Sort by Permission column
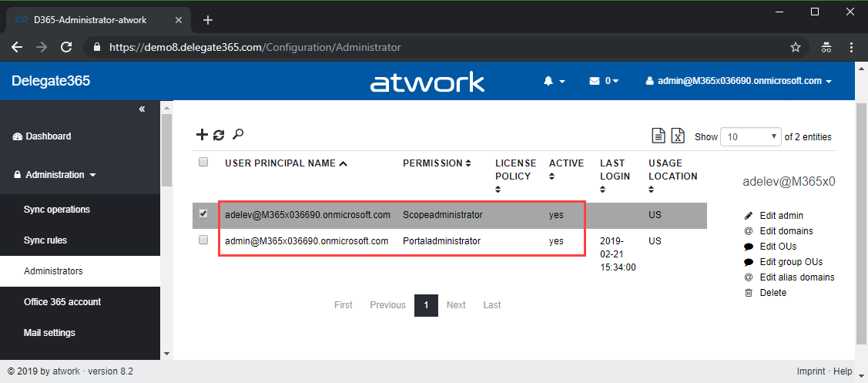 pyautogui.click(x=437, y=163)
